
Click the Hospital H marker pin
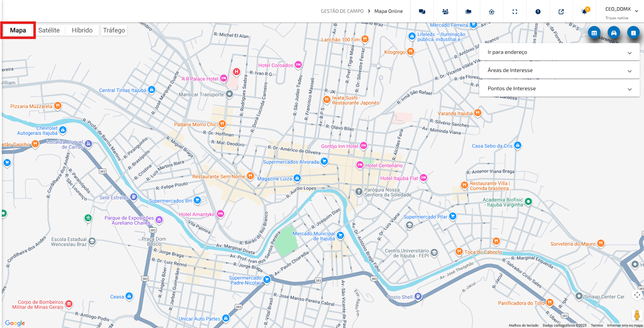236,72
